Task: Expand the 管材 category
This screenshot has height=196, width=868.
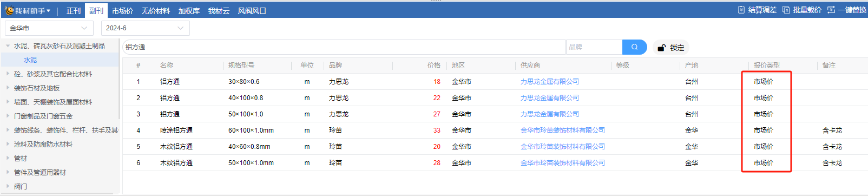Action: point(8,159)
